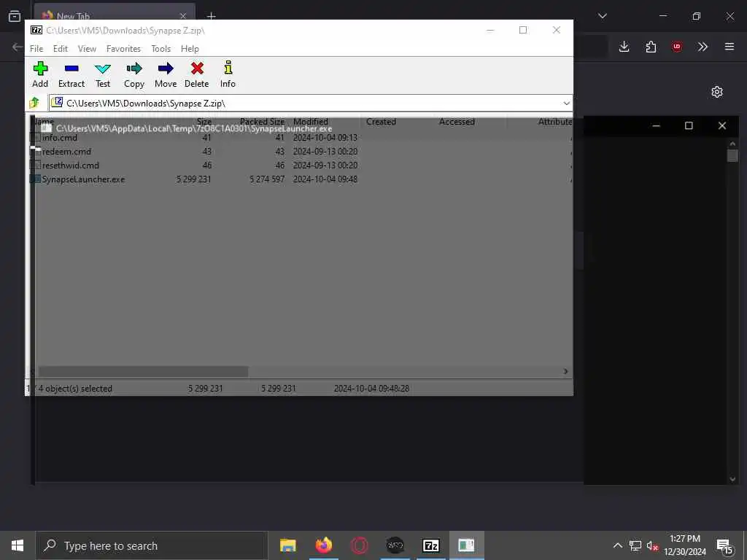This screenshot has height=560, width=747.
Task: Click the red Delete icon
Action: pyautogui.click(x=197, y=75)
